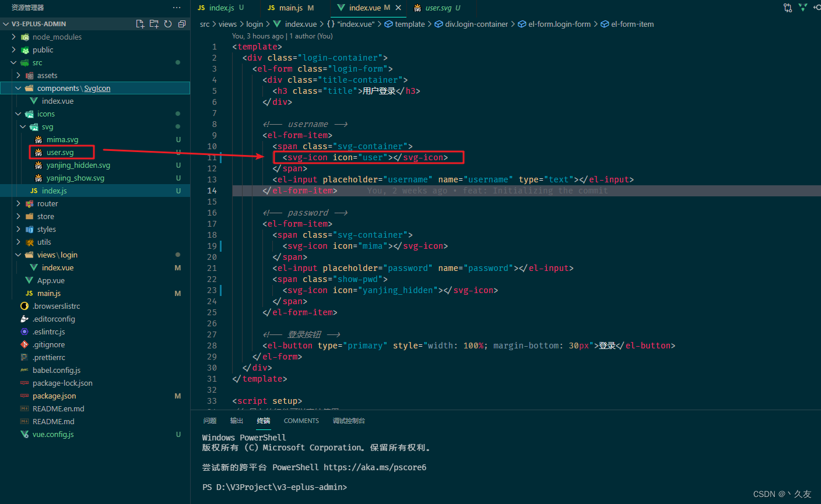Close the index.vue editor tab
The width and height of the screenshot is (821, 504).
(398, 8)
